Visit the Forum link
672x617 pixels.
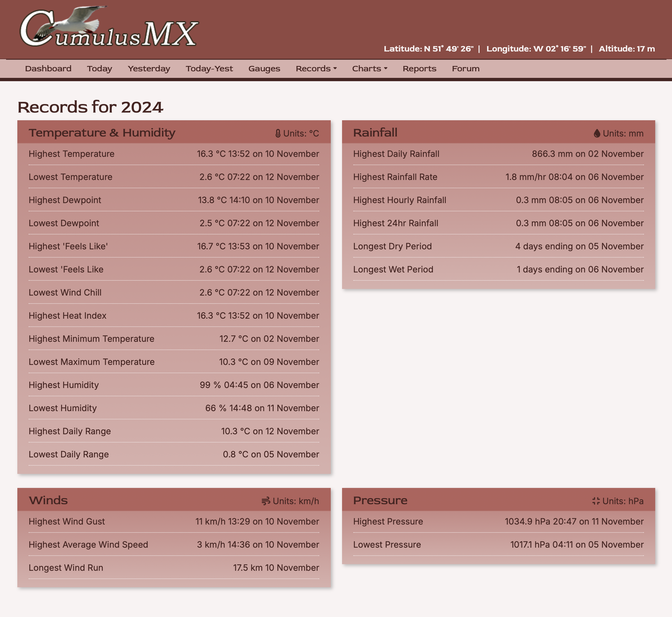pos(465,69)
